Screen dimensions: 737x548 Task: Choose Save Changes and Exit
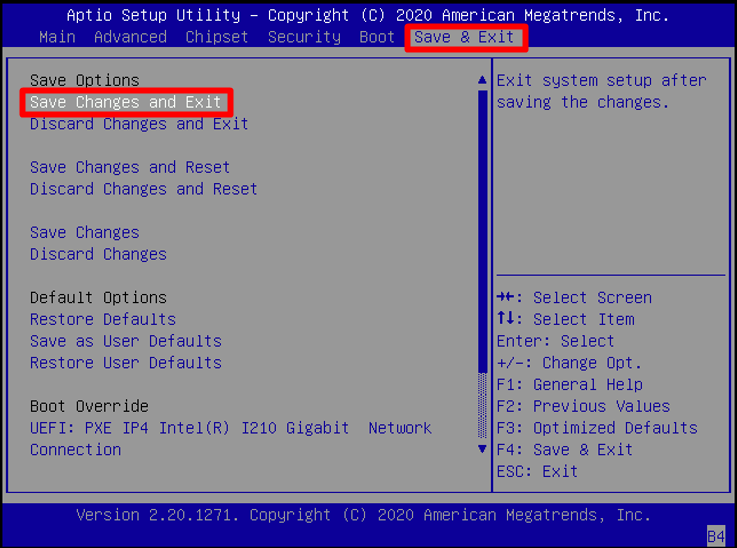tap(126, 102)
